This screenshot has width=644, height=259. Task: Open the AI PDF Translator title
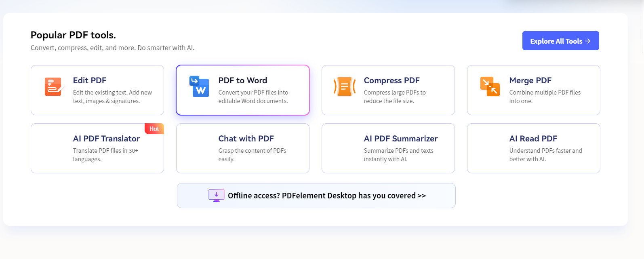point(106,139)
